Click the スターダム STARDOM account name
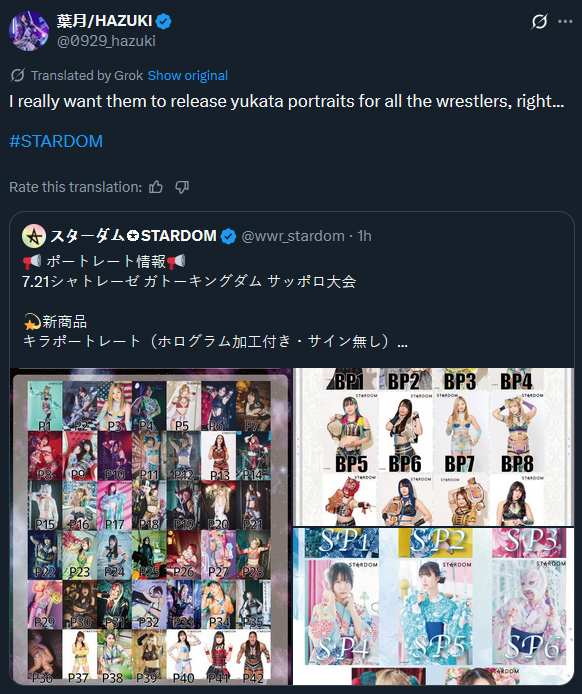This screenshot has height=694, width=582. tap(133, 236)
